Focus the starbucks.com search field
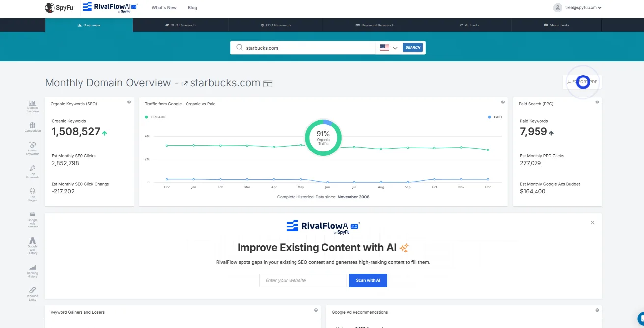The width and height of the screenshot is (644, 328). pos(310,48)
